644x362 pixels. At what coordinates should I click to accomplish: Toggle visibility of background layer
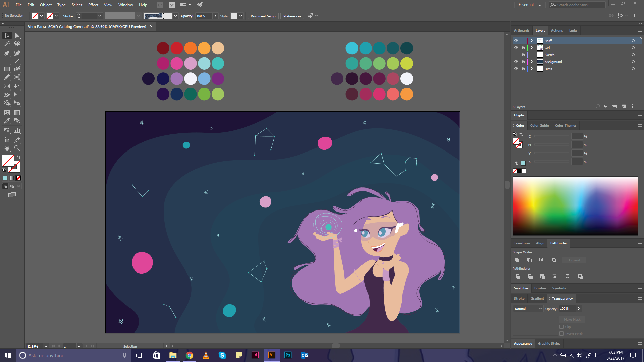tap(516, 62)
